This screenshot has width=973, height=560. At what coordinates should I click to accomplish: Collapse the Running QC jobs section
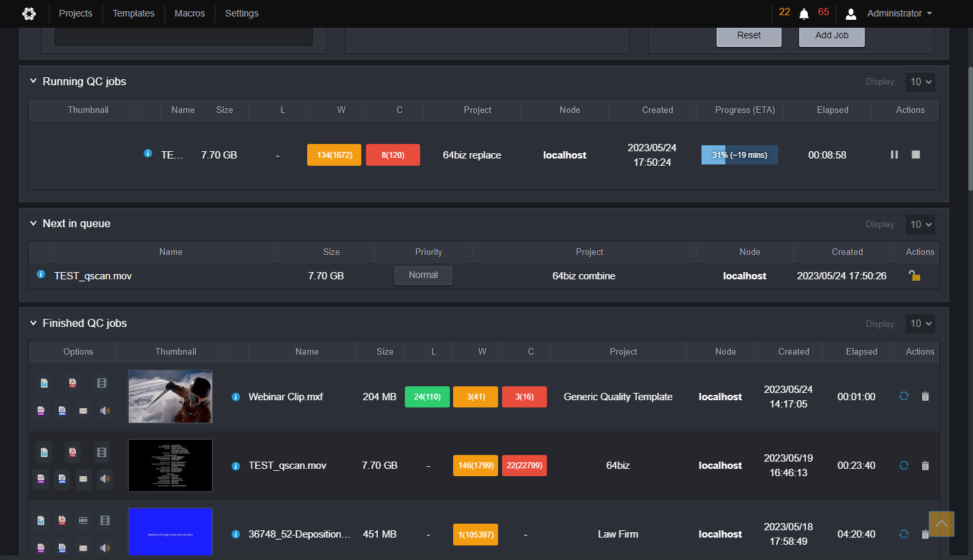point(33,81)
